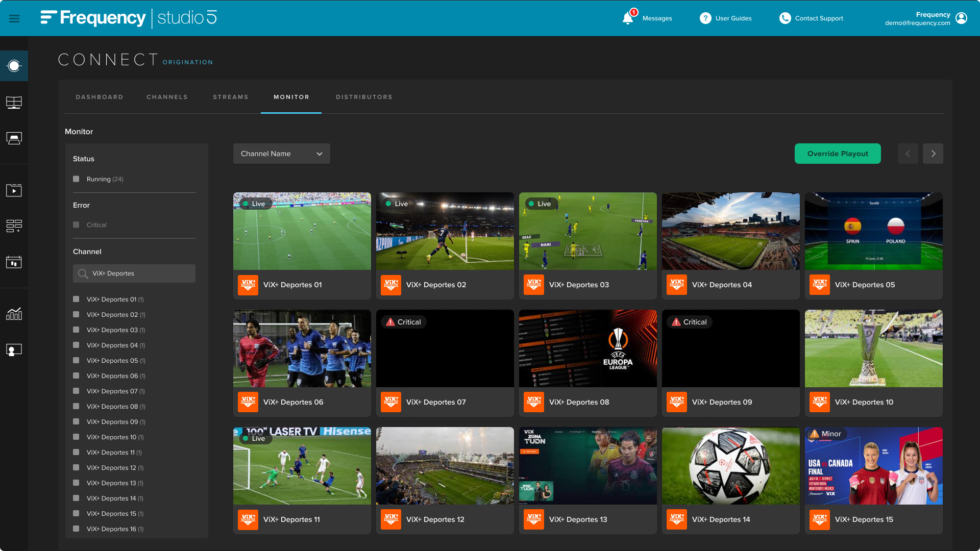980x551 pixels.
Task: Open the ViX+ Deportes 11 live thumbnail
Action: click(x=302, y=466)
